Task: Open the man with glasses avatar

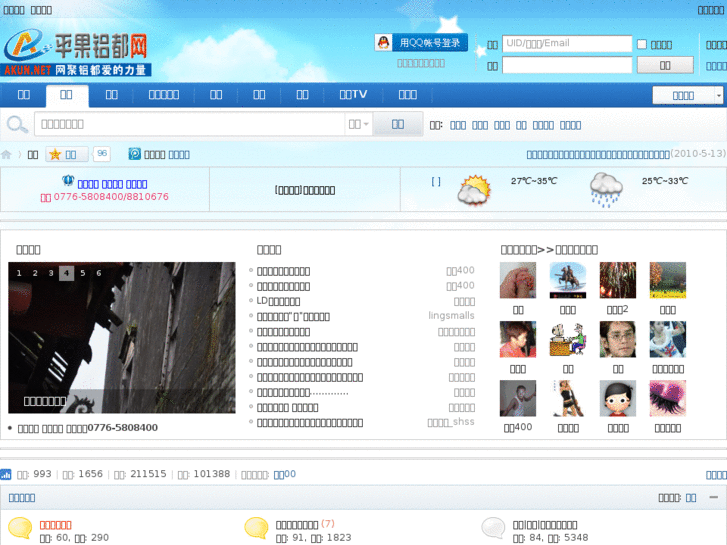Action: 618,340
